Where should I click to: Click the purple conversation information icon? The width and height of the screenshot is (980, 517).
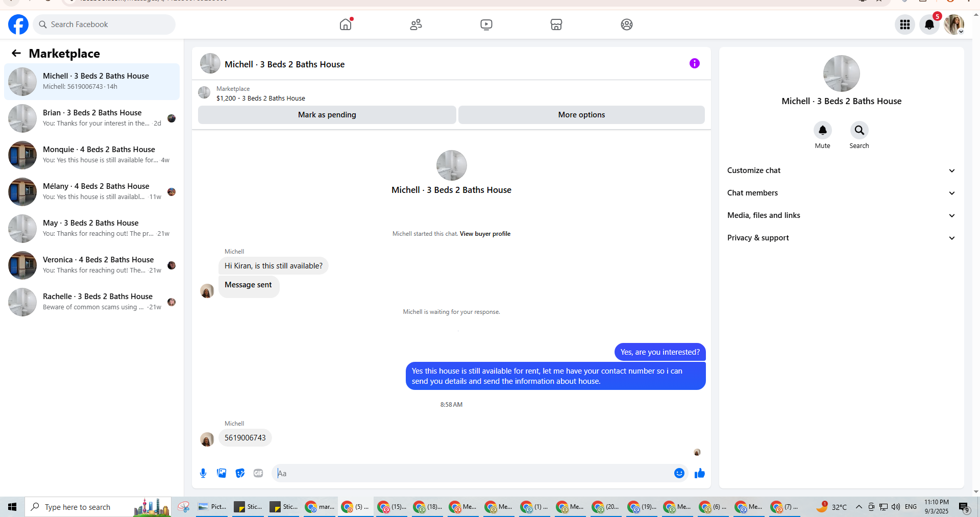coord(695,63)
